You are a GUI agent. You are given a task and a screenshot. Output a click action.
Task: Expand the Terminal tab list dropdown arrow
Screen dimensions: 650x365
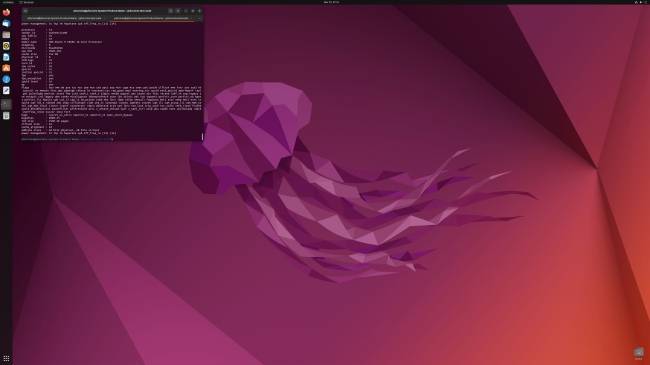[199, 18]
